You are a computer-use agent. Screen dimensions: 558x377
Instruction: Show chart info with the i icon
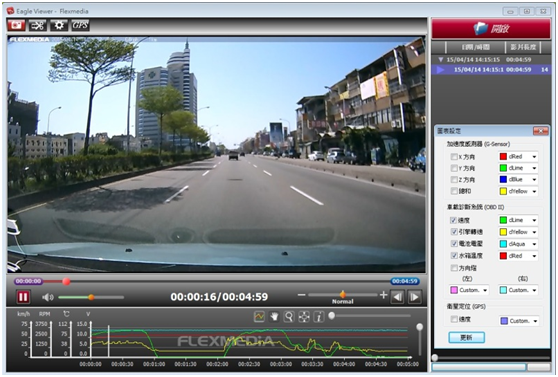coord(319,316)
